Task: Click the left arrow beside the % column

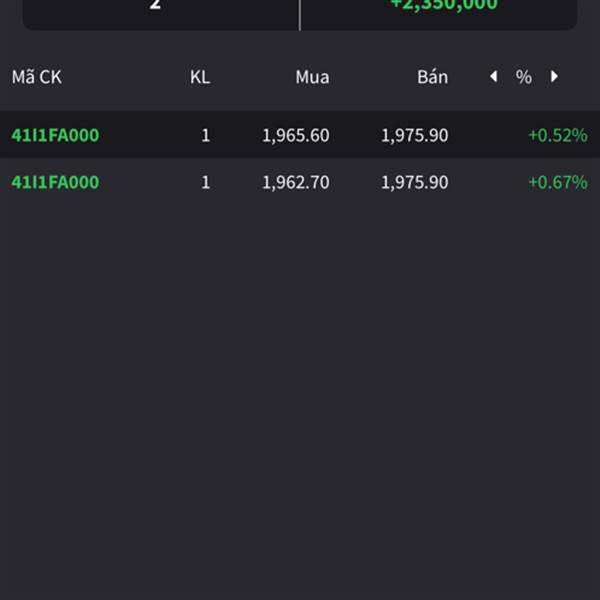Action: [493, 77]
